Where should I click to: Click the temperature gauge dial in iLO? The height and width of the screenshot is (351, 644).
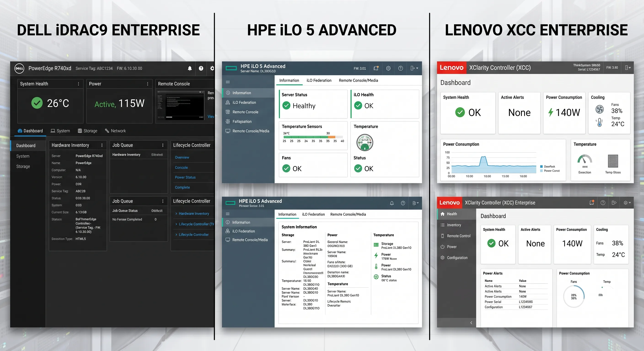pyautogui.click(x=365, y=142)
